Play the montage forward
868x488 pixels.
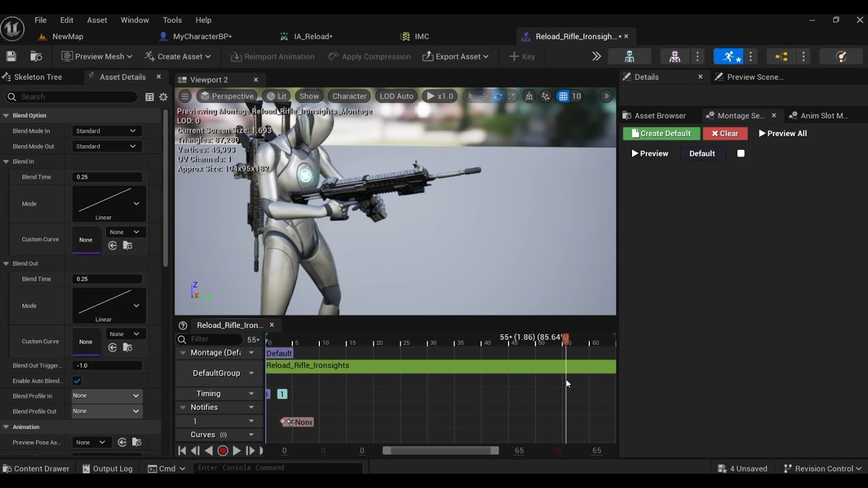237,451
